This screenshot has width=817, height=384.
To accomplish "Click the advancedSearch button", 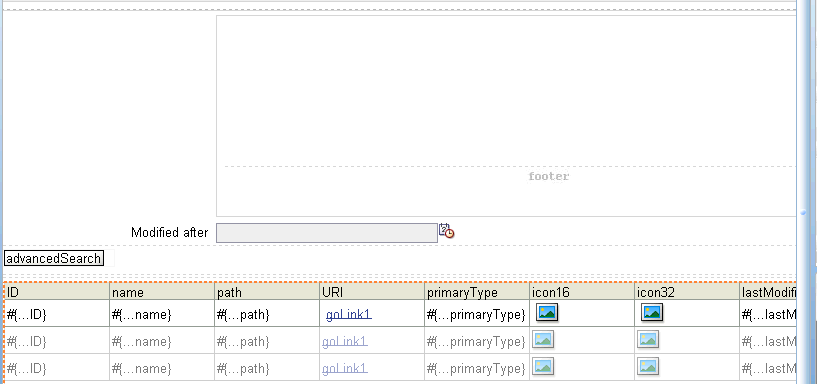I will click(54, 258).
